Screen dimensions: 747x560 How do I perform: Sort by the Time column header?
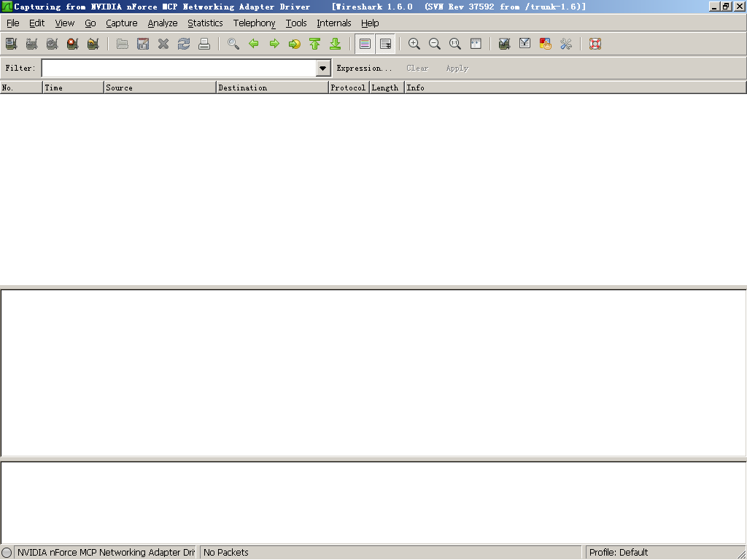tap(74, 87)
